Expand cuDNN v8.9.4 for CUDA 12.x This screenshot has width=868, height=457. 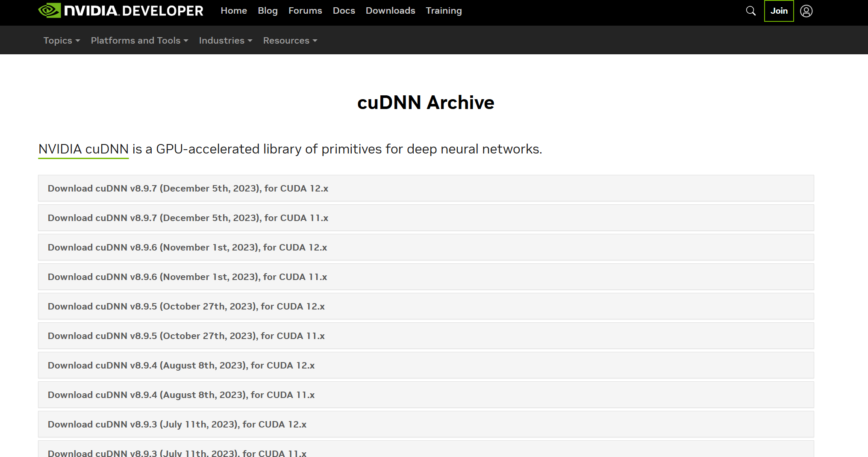426,365
